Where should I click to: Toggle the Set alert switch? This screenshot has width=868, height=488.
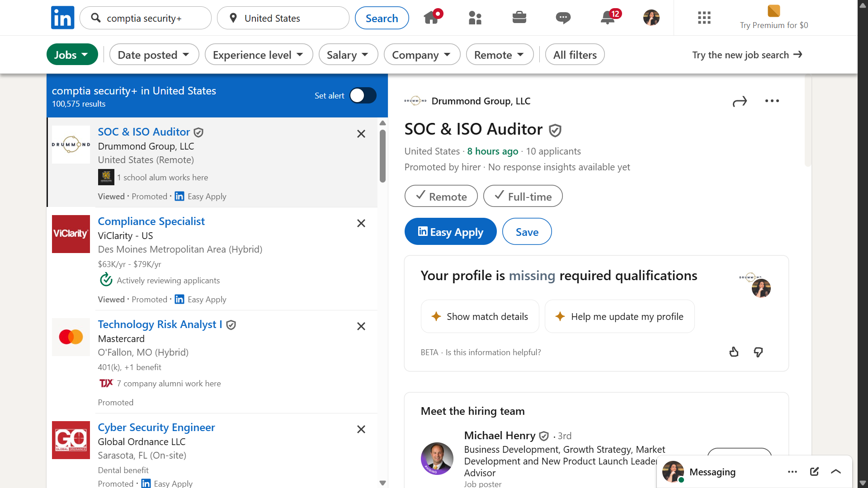[363, 95]
